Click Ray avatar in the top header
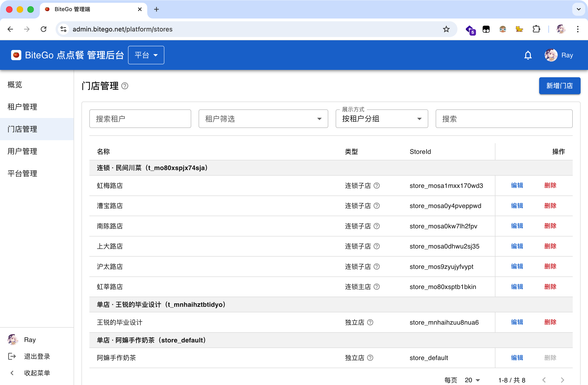This screenshot has height=385, width=588. (551, 55)
